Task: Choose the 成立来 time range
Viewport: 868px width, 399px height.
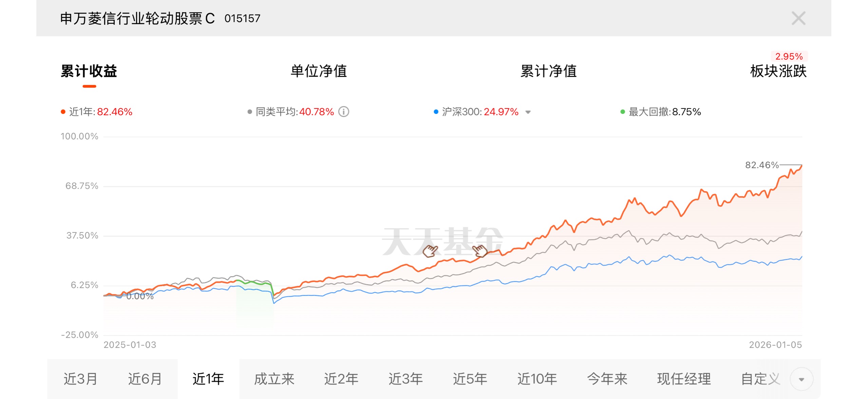Action: coord(274,379)
